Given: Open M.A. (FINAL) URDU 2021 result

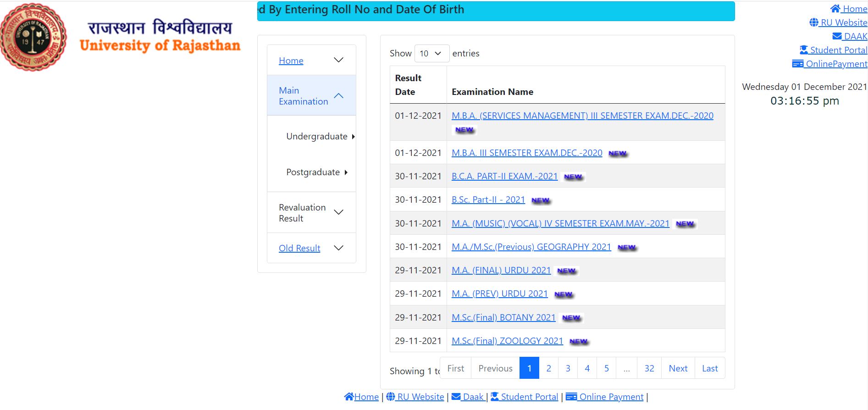Looking at the screenshot, I should tap(501, 270).
